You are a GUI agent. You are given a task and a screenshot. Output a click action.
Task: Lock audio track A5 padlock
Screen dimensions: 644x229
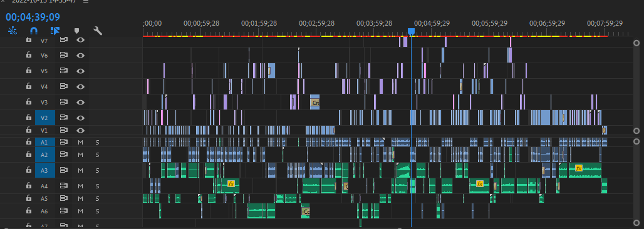click(x=29, y=198)
